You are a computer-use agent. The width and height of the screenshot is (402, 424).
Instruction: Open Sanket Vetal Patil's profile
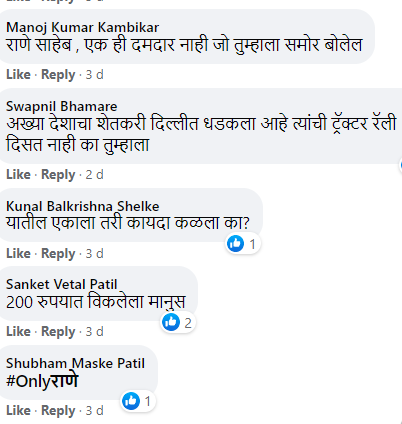[62, 285]
